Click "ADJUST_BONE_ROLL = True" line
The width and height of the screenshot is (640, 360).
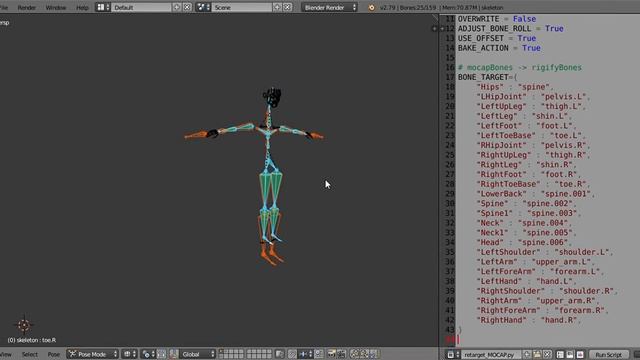click(510, 29)
